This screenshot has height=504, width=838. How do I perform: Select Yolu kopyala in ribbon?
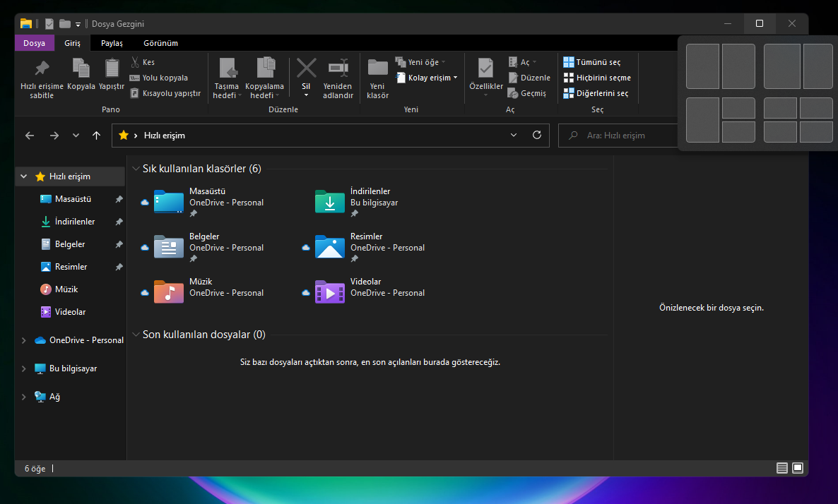coord(159,78)
